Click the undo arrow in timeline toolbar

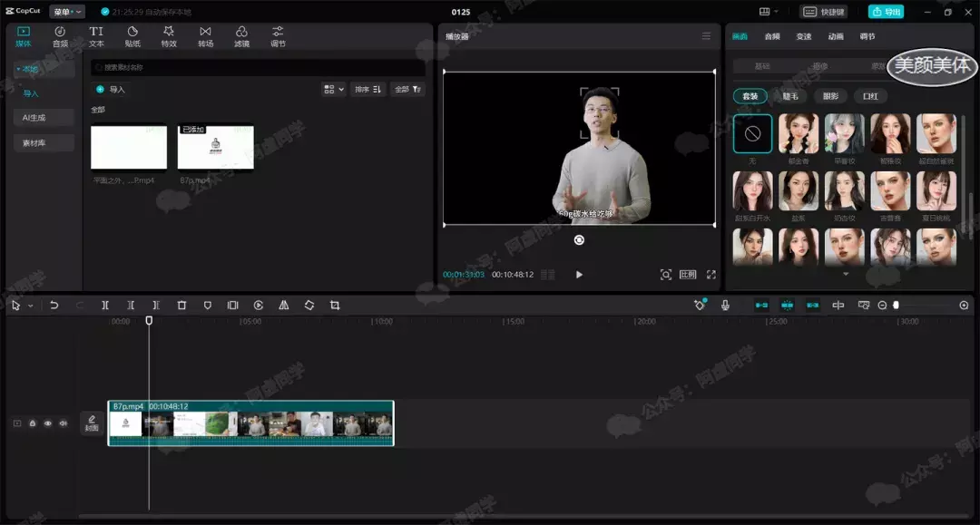point(54,306)
